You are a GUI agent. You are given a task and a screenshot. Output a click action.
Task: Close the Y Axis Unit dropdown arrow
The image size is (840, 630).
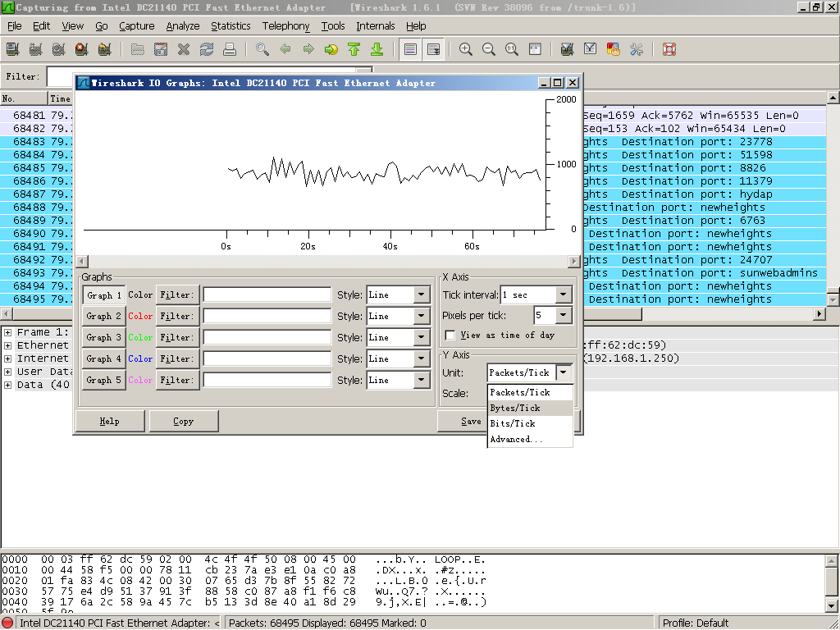coord(564,372)
